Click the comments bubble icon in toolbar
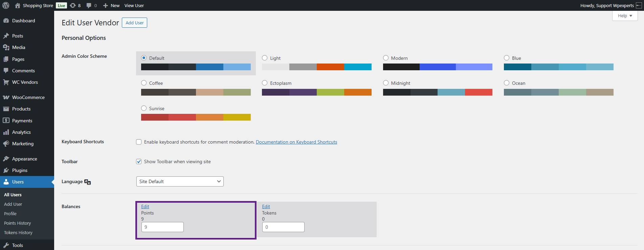 89,5
